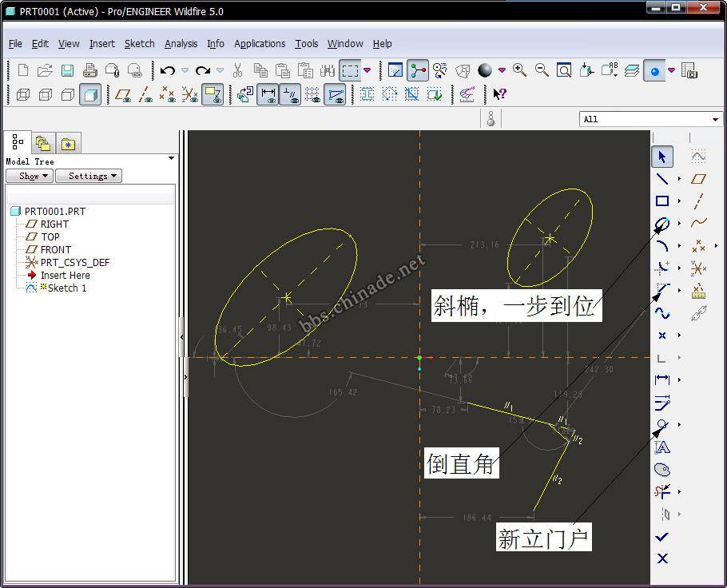Click the Print icon
This screenshot has width=727, height=588.
pos(90,70)
